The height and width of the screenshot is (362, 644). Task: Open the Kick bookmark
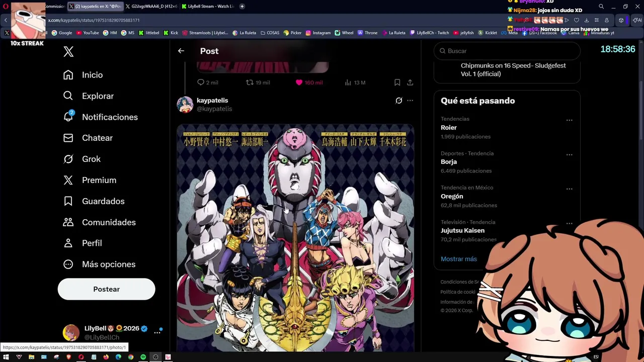pos(171,33)
